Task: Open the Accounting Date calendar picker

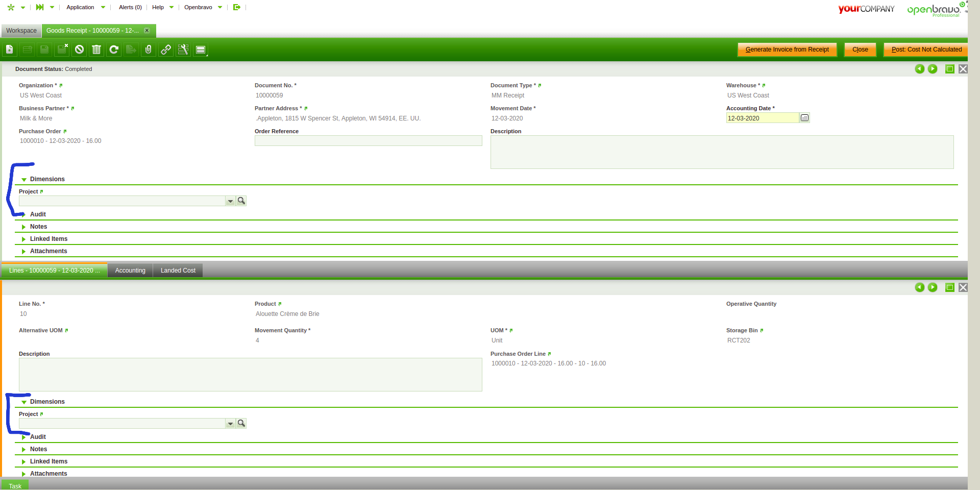Action: pyautogui.click(x=804, y=118)
